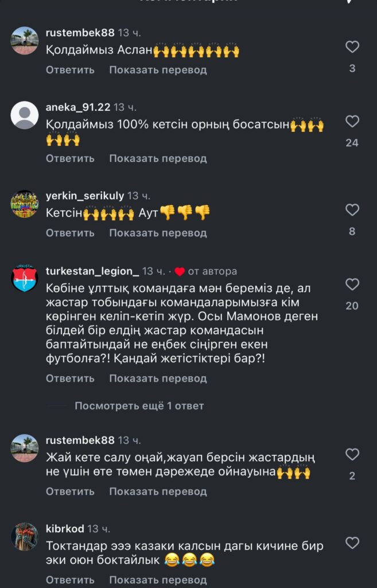Open yerkin_serikuly profile via username

coord(85,196)
